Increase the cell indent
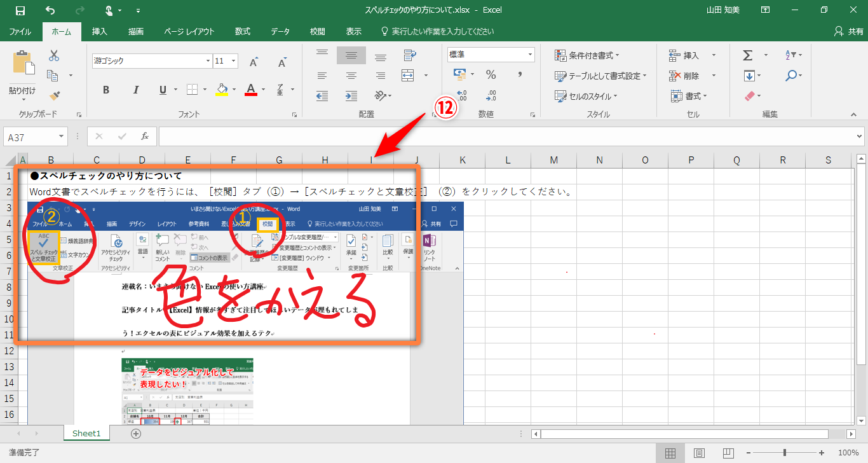This screenshot has width=868, height=463. (x=351, y=96)
